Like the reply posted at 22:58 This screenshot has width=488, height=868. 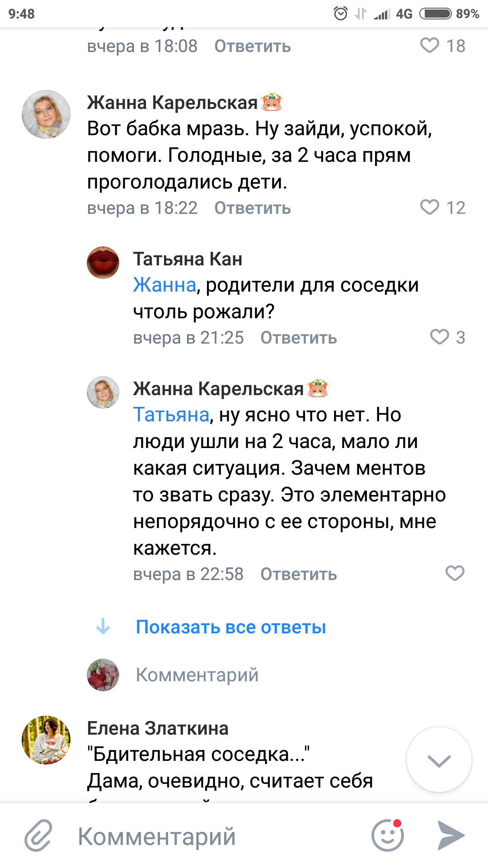455,573
